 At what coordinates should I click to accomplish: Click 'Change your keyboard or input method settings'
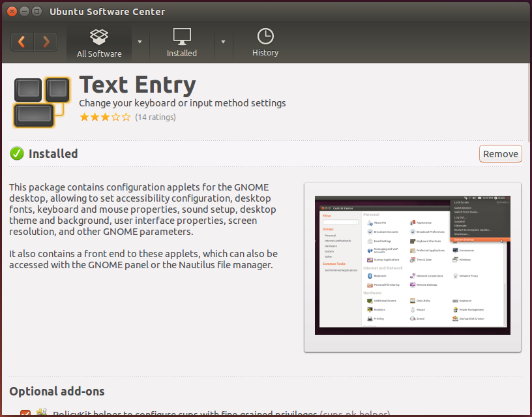pos(183,103)
